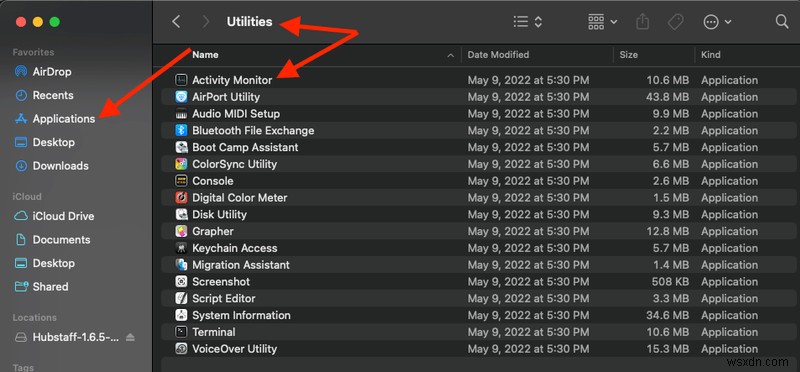Toggle sort direction arrow in Name column
Image resolution: width=800 pixels, height=372 pixels.
tap(451, 55)
